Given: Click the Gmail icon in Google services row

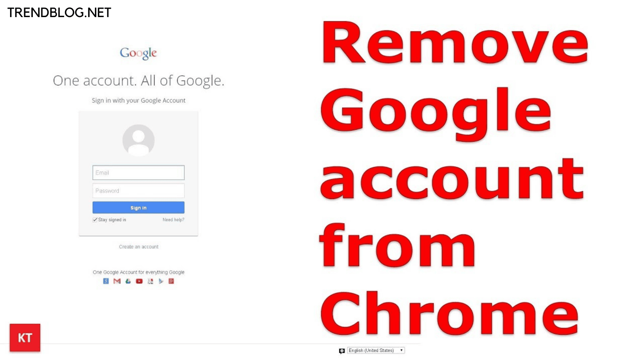Looking at the screenshot, I should [x=116, y=281].
